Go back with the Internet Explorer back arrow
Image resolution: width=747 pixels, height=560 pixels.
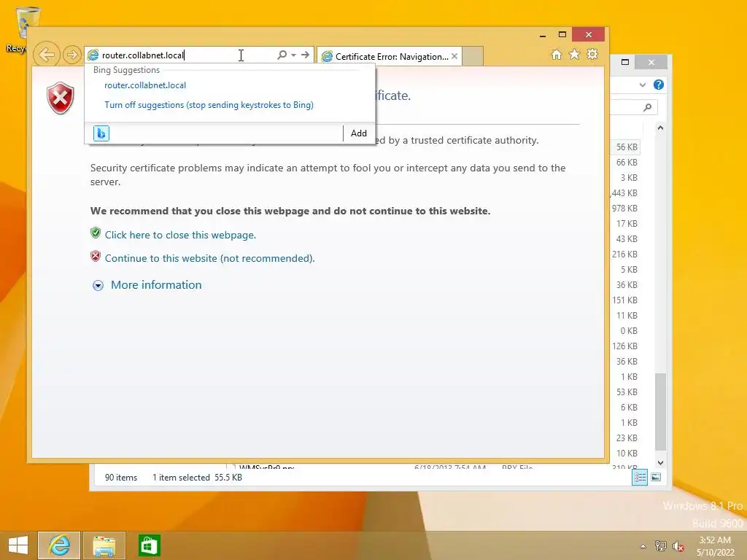coord(47,55)
